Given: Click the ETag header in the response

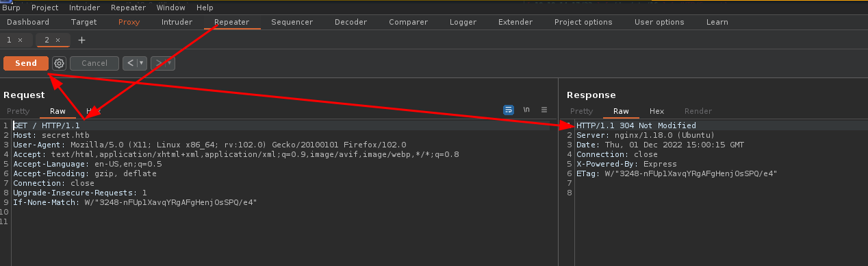Looking at the screenshot, I should [677, 173].
